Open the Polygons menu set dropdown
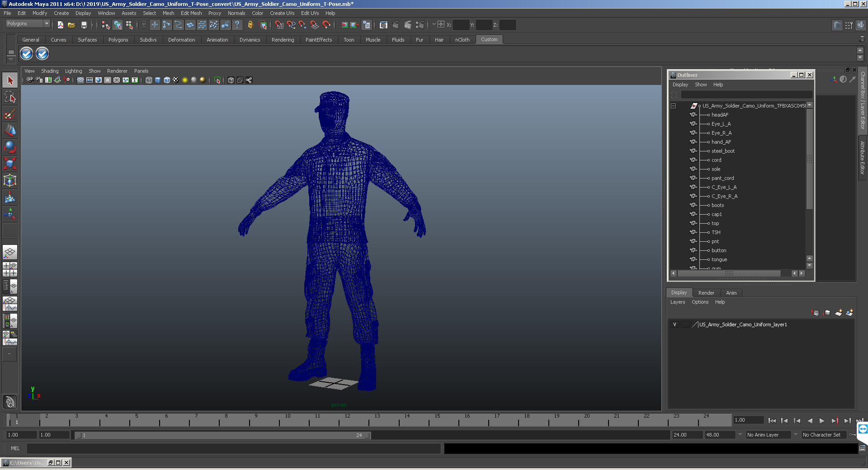 pos(47,23)
